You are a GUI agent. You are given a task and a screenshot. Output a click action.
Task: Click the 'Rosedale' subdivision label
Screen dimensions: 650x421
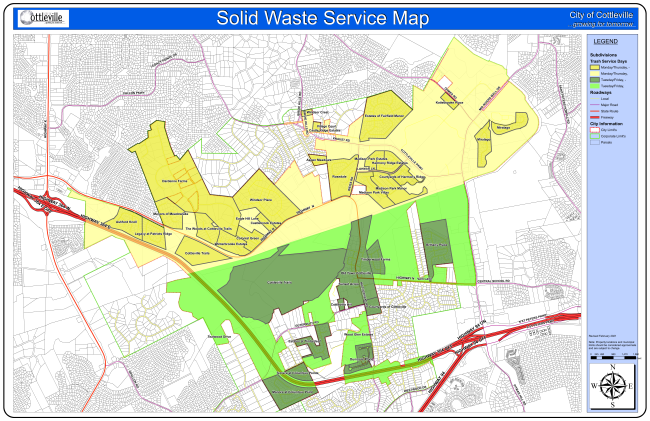coord(339,177)
